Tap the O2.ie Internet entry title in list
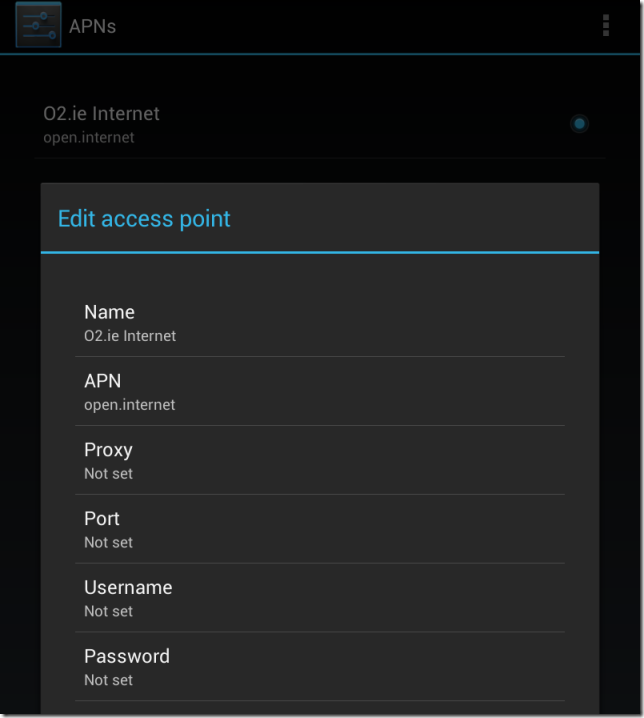 [x=101, y=114]
